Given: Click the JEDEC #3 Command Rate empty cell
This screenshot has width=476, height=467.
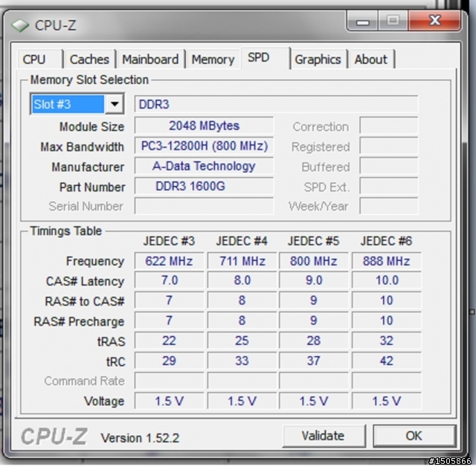Looking at the screenshot, I should (169, 381).
